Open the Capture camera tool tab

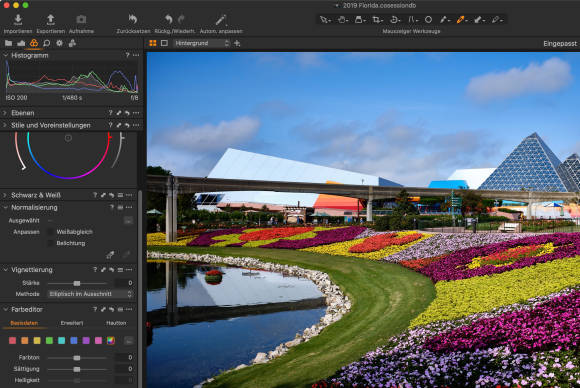tap(21, 43)
